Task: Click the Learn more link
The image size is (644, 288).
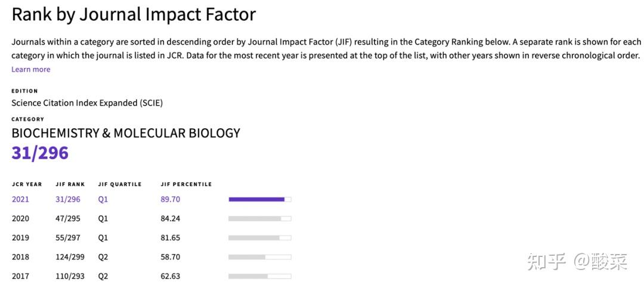Action: (x=31, y=69)
